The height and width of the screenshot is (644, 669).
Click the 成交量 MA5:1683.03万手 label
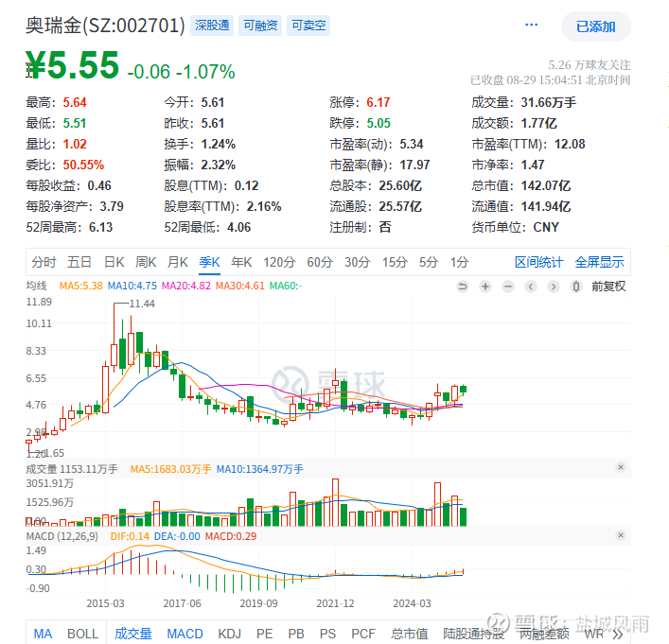tap(170, 469)
